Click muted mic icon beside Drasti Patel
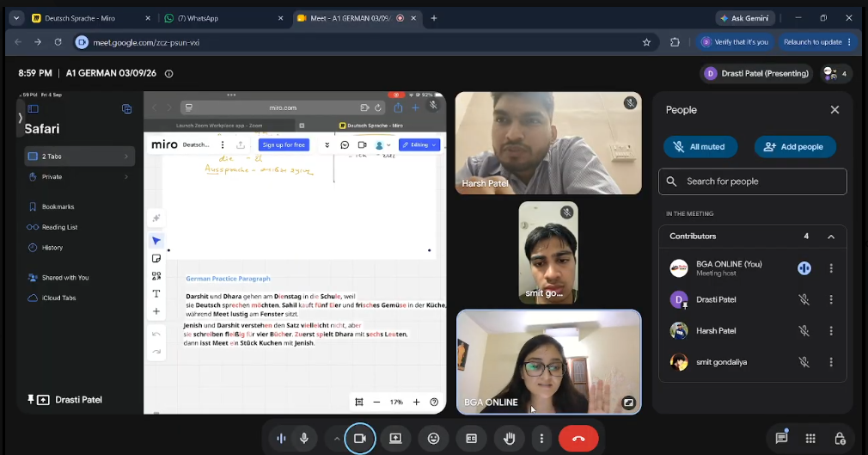868x455 pixels. 804,299
